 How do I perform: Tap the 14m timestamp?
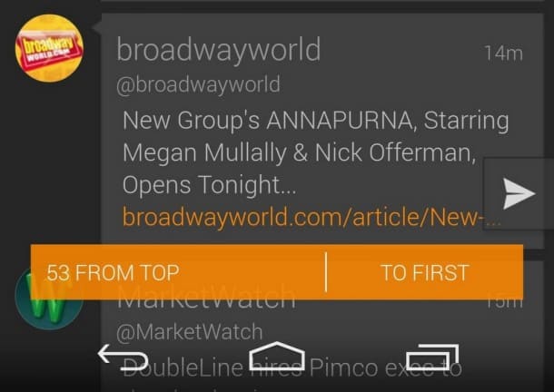click(503, 54)
